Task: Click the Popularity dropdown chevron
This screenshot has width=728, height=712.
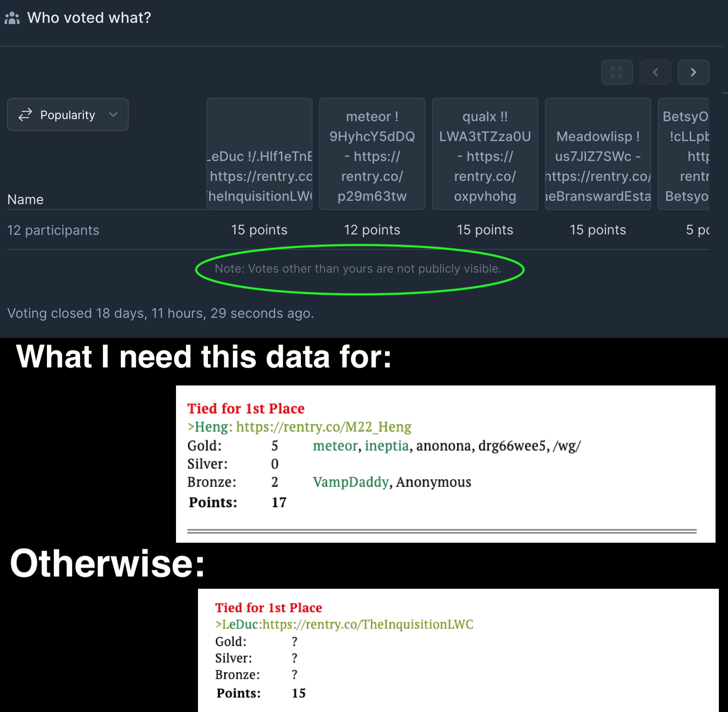Action: coord(113,115)
